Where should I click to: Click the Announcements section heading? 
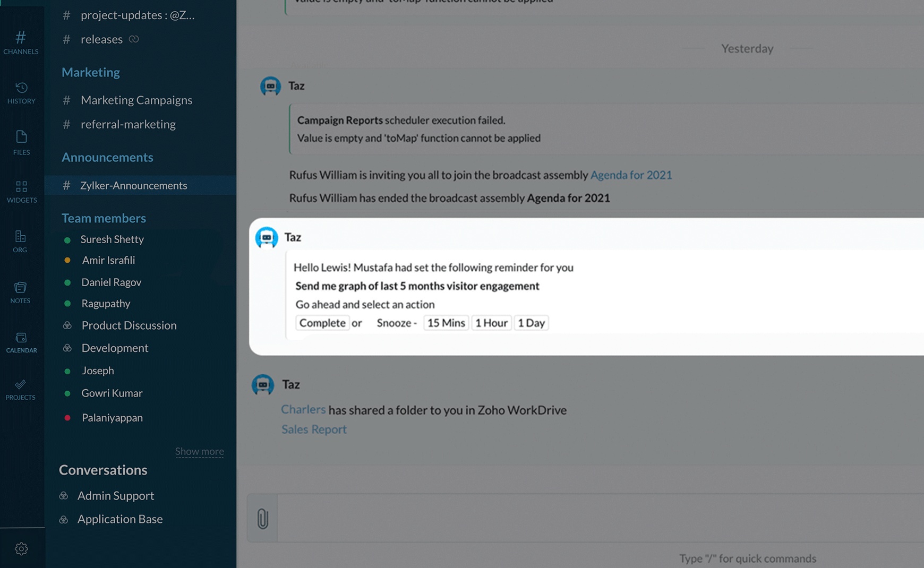point(107,157)
